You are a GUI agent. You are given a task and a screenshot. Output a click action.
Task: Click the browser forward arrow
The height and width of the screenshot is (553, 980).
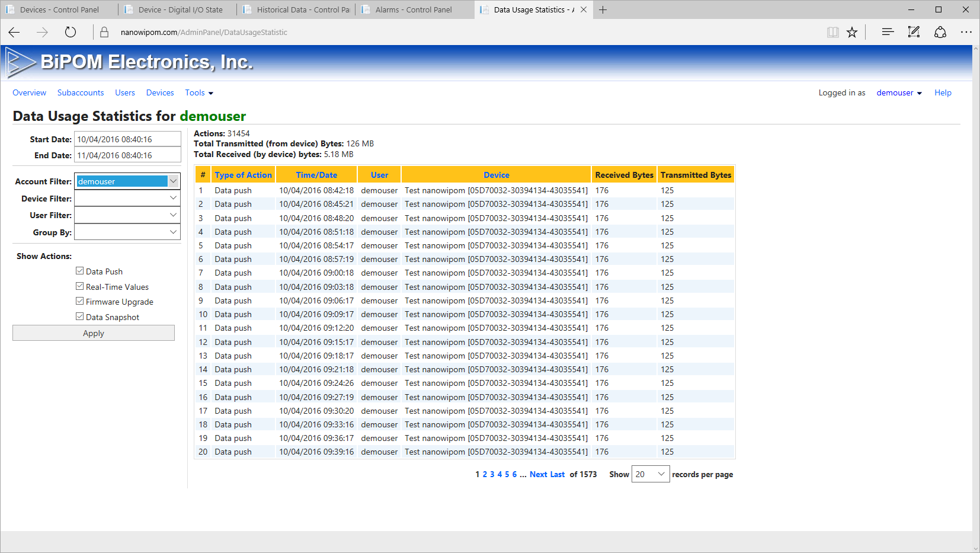42,32
